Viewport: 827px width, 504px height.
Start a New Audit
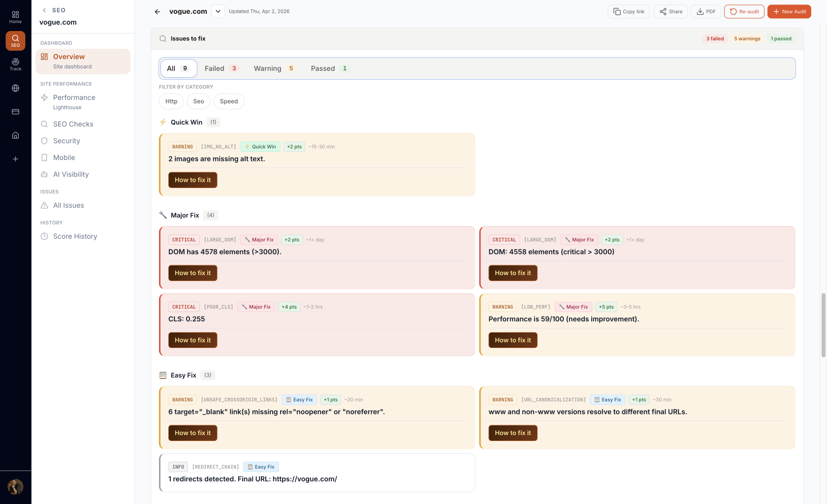tap(789, 12)
